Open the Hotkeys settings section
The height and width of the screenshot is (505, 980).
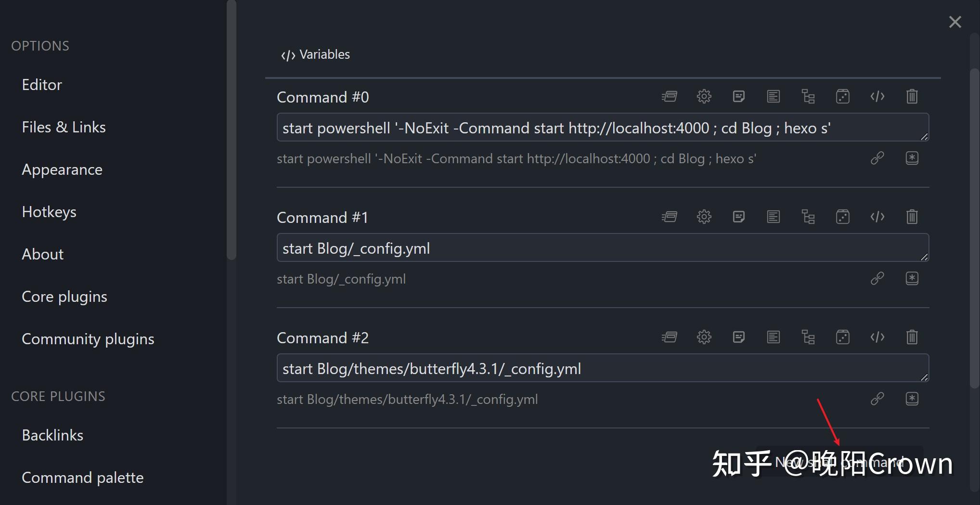pyautogui.click(x=49, y=212)
